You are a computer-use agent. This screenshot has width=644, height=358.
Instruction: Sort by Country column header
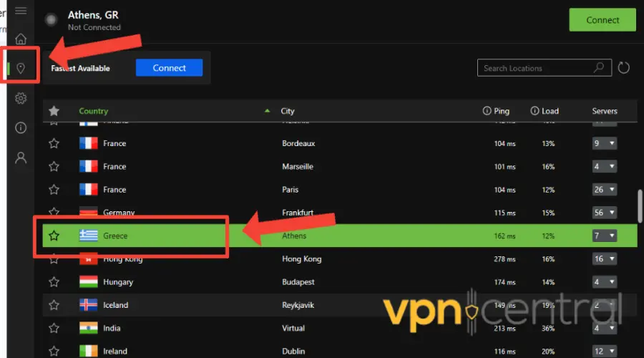tap(93, 111)
